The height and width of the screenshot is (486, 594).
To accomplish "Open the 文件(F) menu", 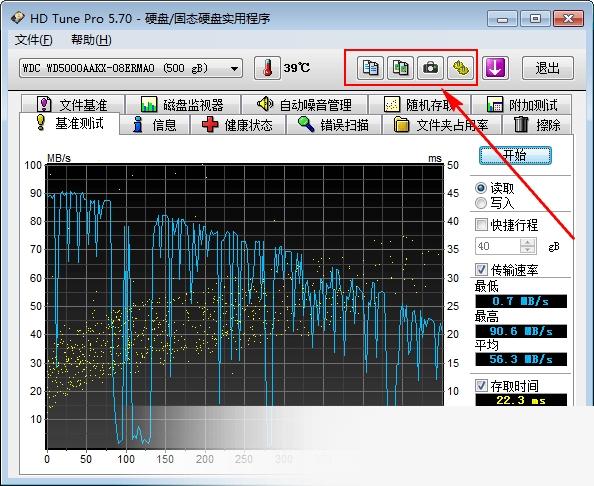I will (34, 39).
